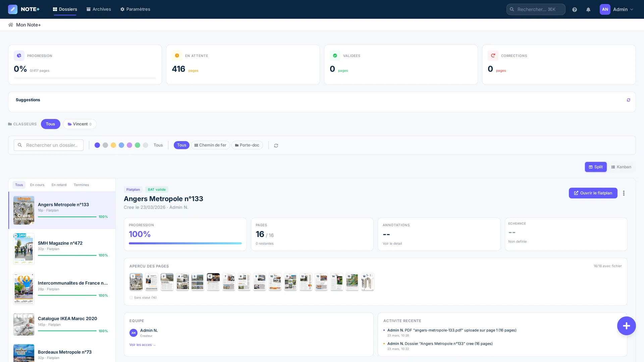This screenshot has height=362, width=644.
Task: Switch to the En retard tab
Action: pyautogui.click(x=59, y=185)
